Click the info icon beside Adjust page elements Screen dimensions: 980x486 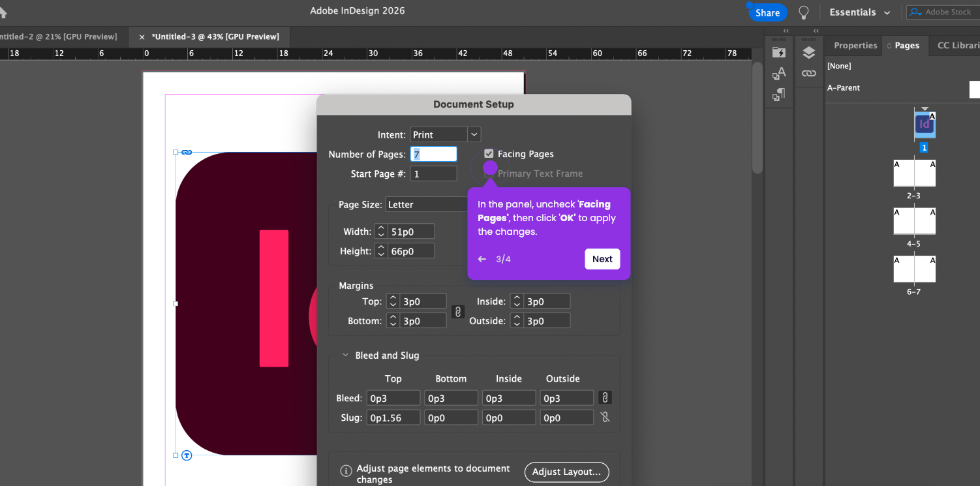[346, 471]
